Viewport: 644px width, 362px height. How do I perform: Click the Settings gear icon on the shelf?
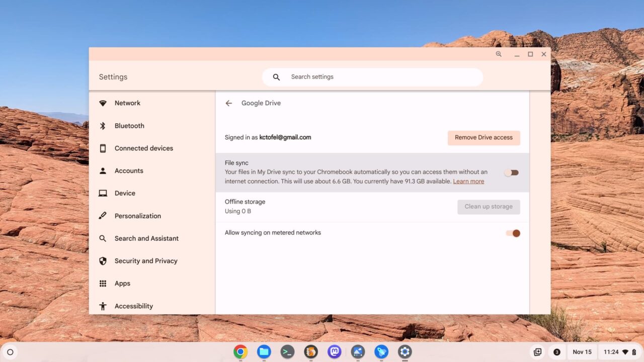pyautogui.click(x=405, y=352)
